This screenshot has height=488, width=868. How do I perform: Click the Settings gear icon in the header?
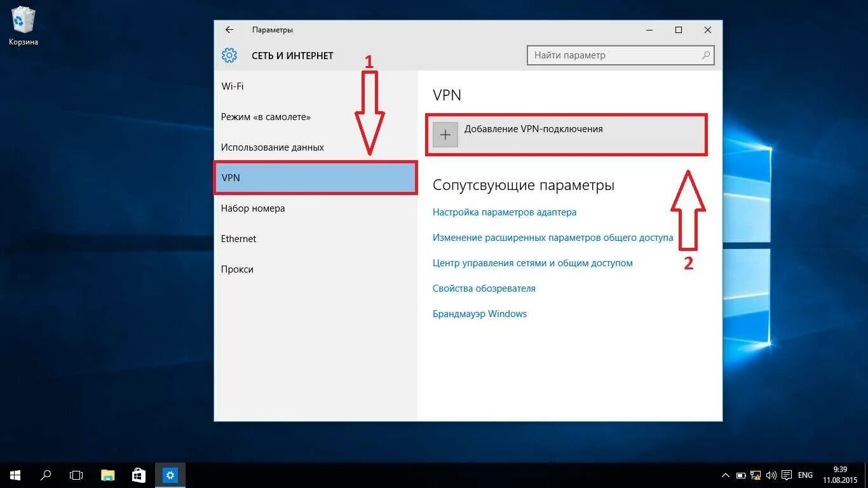pos(229,55)
